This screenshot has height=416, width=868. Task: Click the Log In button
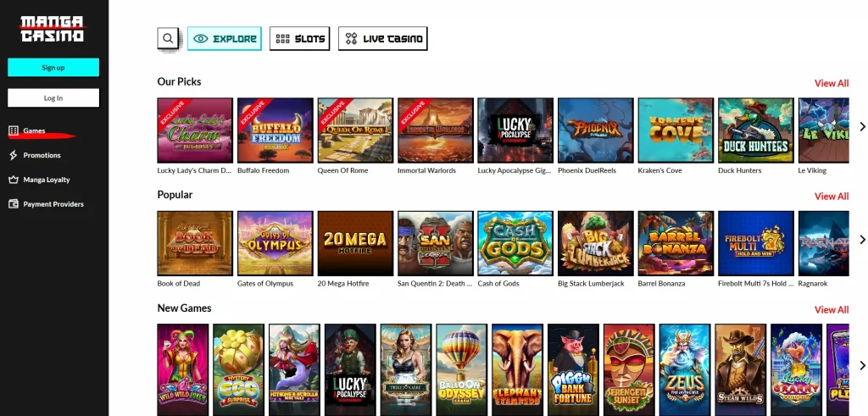coord(53,98)
